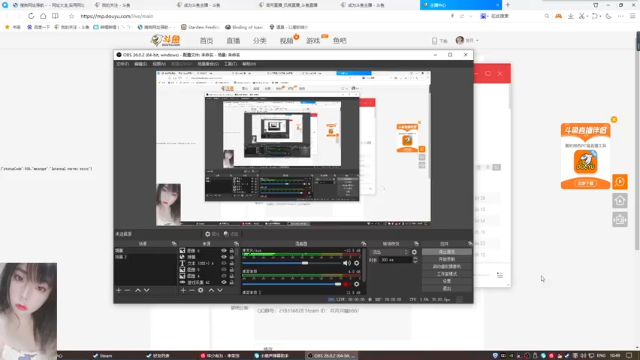Open OBS 场景集合(S) menu
Screen dimensions: 640x360
pyautogui.click(x=208, y=64)
